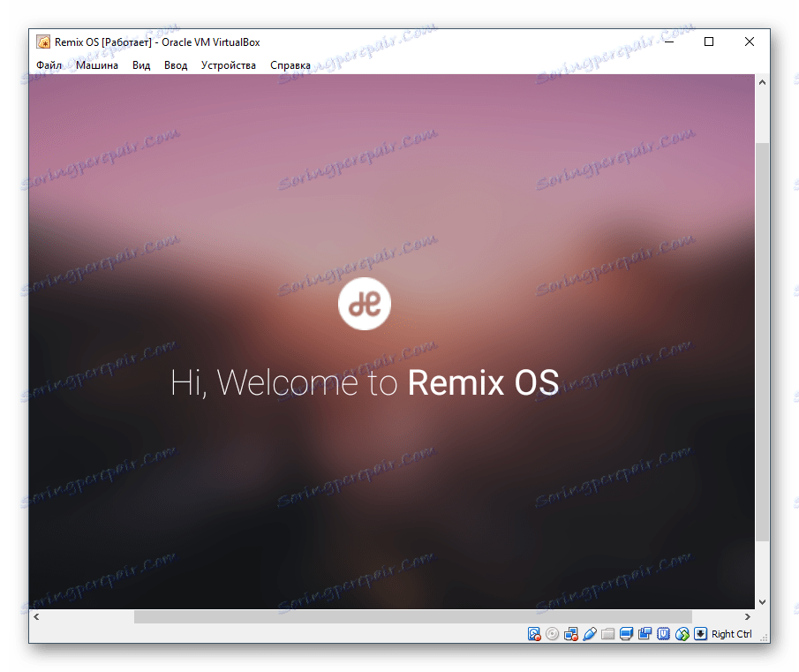This screenshot has height=672, width=799.
Task: Click the USB devices status icon
Action: pyautogui.click(x=590, y=634)
